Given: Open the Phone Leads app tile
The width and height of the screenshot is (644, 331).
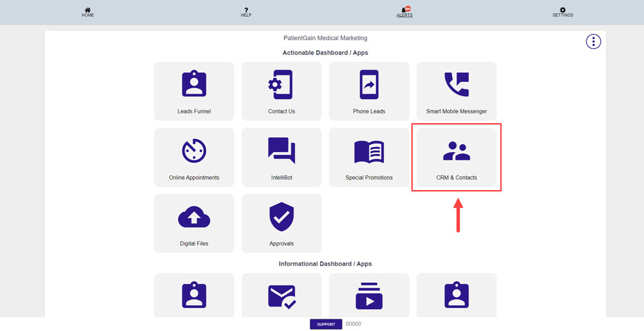Looking at the screenshot, I should coord(369,91).
